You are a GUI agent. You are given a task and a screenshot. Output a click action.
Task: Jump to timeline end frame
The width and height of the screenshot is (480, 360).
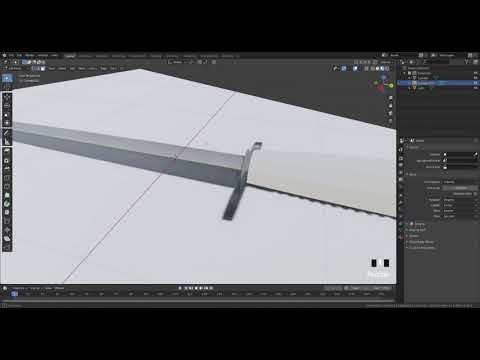coord(211,288)
